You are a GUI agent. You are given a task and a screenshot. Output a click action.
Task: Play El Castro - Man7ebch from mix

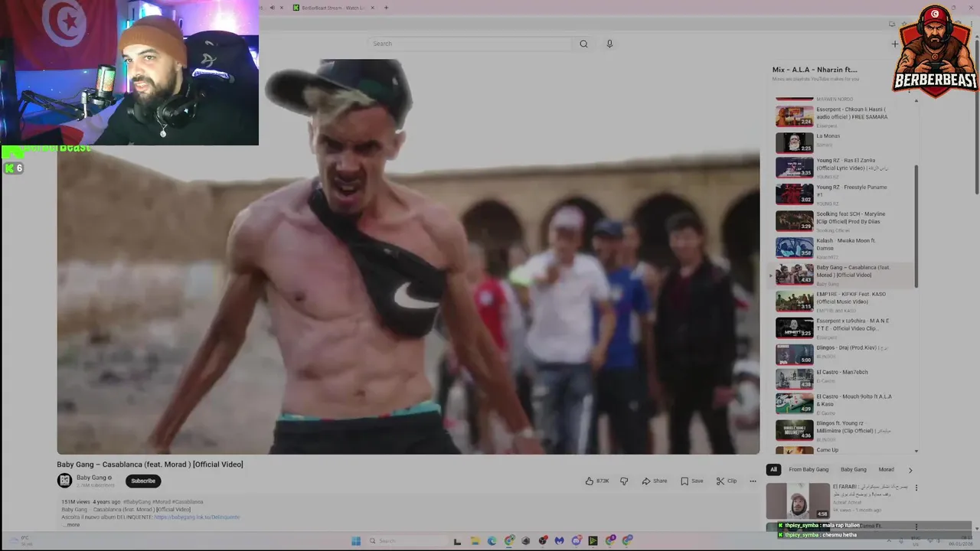point(844,379)
